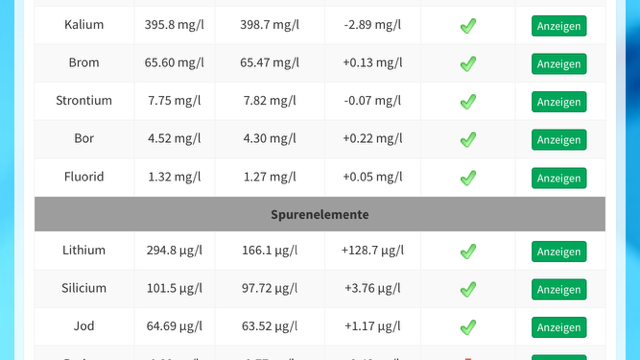Select Fluorid's green check icon

(468, 178)
